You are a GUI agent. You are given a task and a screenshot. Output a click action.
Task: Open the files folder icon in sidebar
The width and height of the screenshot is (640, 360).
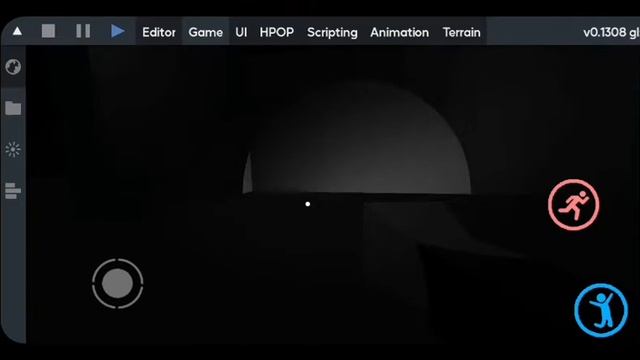[13, 108]
